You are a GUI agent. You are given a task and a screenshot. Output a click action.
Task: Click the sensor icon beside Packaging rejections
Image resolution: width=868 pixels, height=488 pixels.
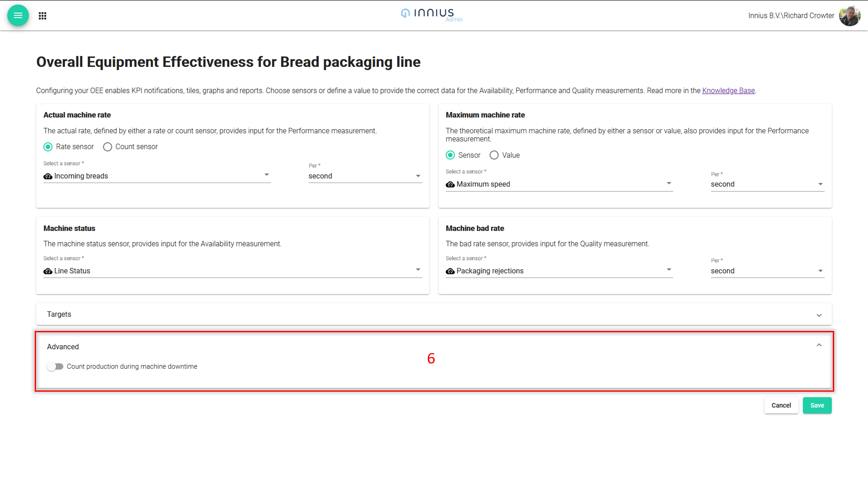coord(450,271)
